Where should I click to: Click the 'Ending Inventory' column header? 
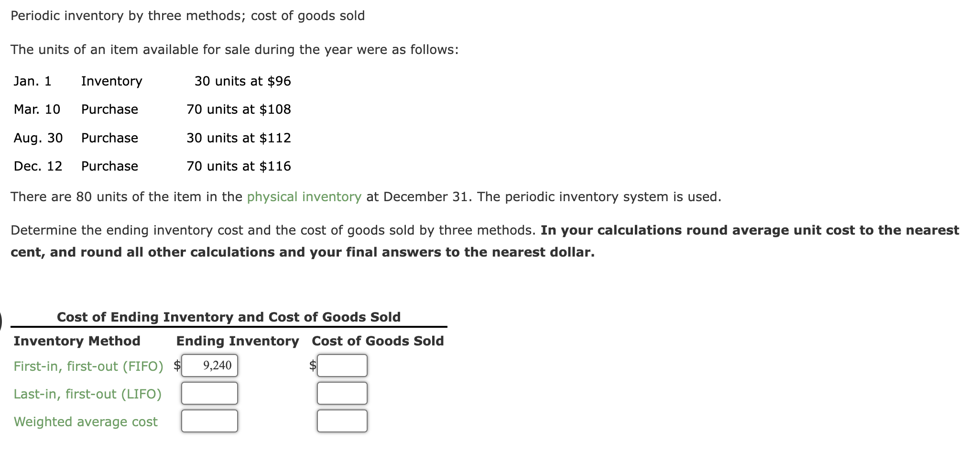coord(238,341)
